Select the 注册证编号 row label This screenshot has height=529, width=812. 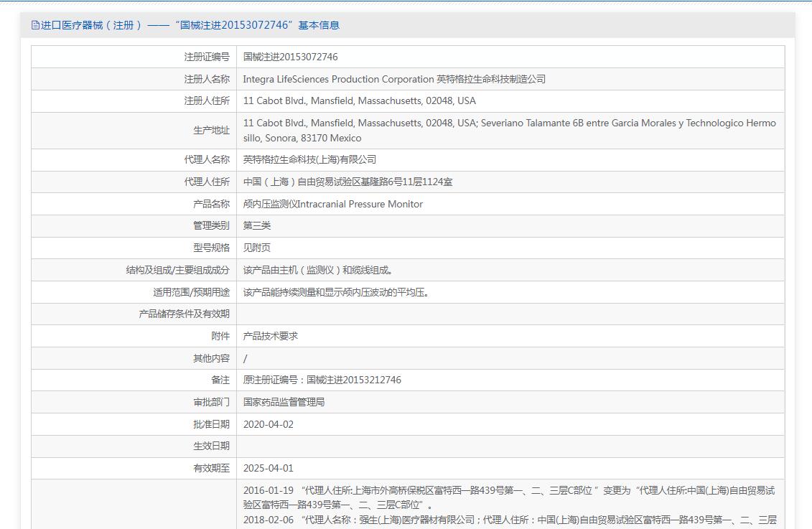pyautogui.click(x=207, y=57)
